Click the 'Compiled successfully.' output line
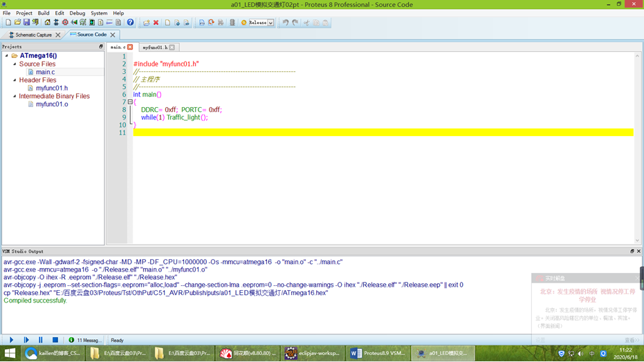This screenshot has height=362, width=644. [x=35, y=301]
